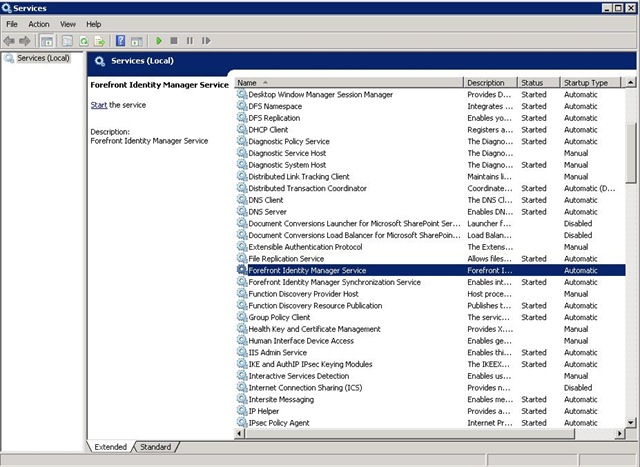Screen dimensions: 640x467
Task: Click gear icon beside IPsec Policy Agent
Action: [242, 423]
